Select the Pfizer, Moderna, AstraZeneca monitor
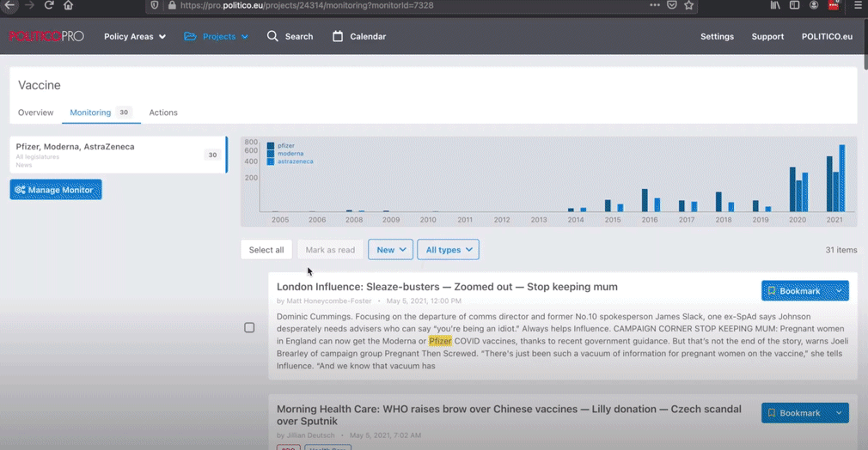The height and width of the screenshot is (450, 868). (x=118, y=155)
